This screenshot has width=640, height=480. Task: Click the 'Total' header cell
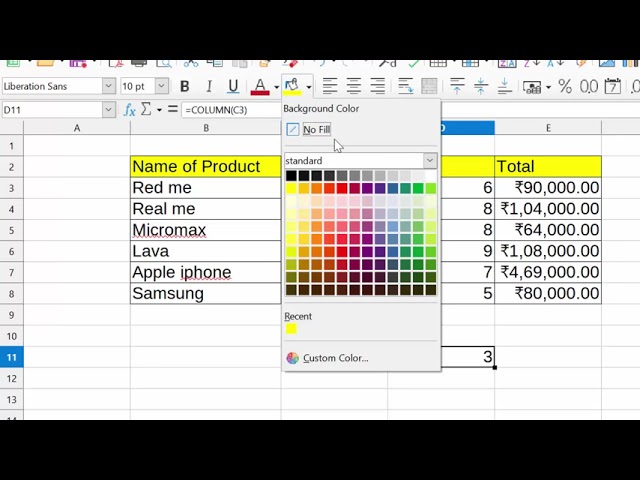tap(548, 167)
